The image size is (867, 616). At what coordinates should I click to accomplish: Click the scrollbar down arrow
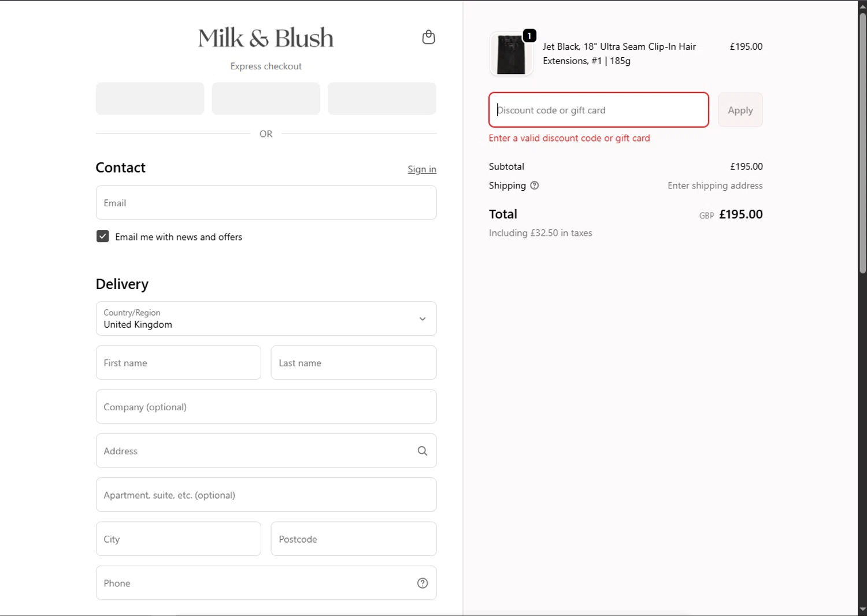point(862,610)
